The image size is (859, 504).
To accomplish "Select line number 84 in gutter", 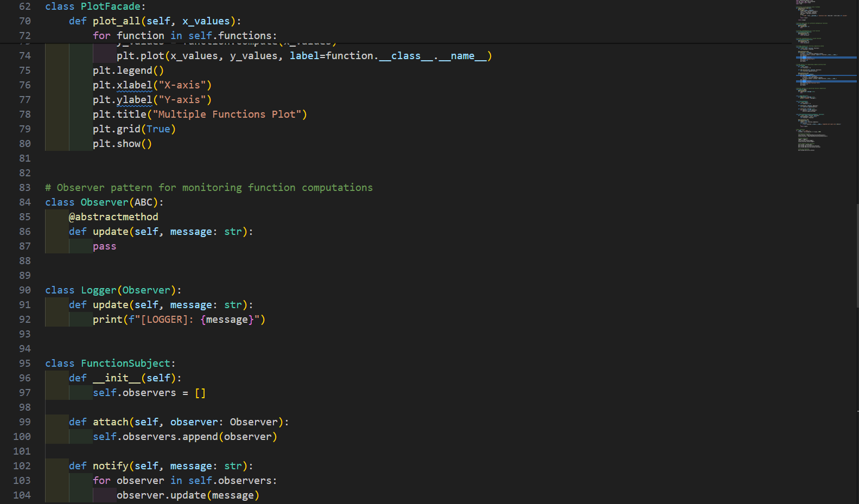I will [x=25, y=202].
